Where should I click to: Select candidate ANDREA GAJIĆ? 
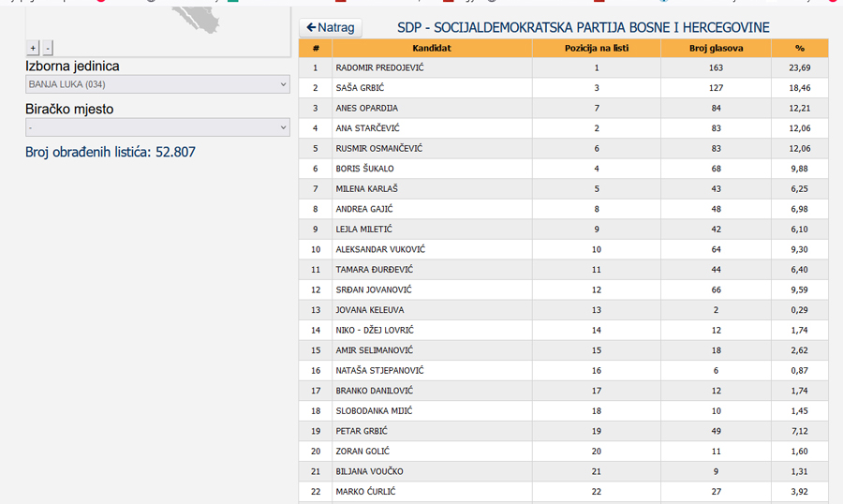coord(364,209)
